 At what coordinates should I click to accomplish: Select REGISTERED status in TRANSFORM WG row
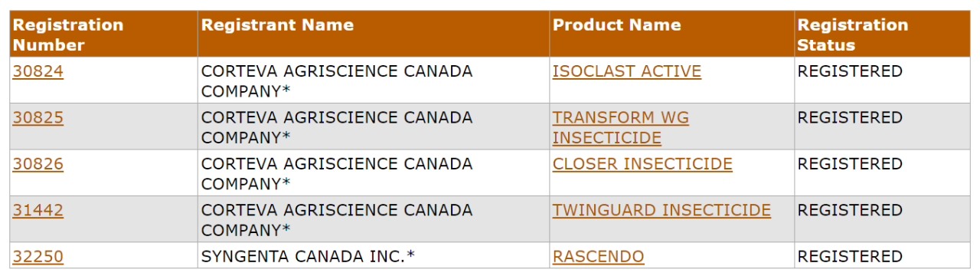pos(882,127)
